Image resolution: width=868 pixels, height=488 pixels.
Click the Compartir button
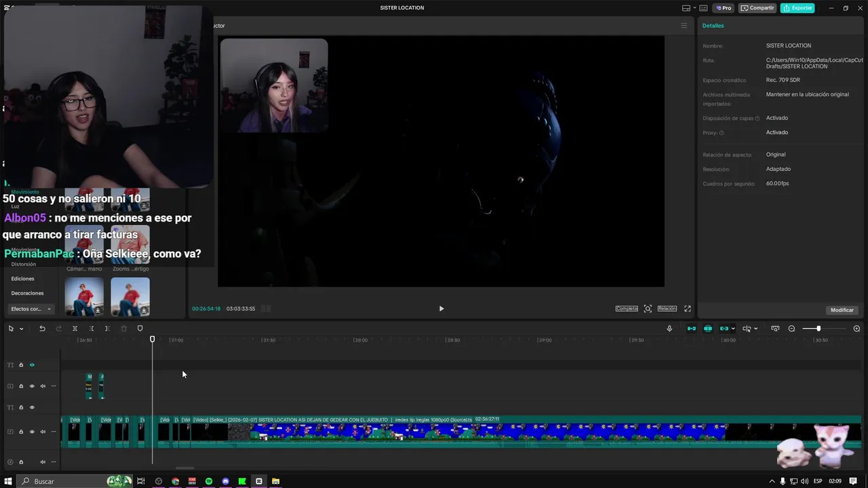pos(757,8)
